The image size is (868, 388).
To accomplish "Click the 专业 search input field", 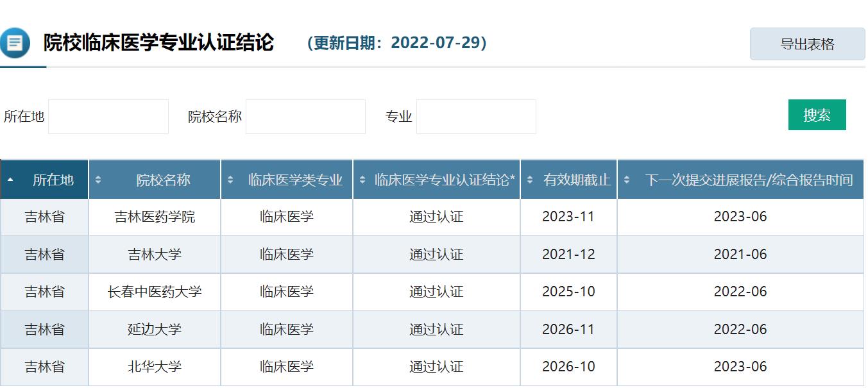I will 475,116.
